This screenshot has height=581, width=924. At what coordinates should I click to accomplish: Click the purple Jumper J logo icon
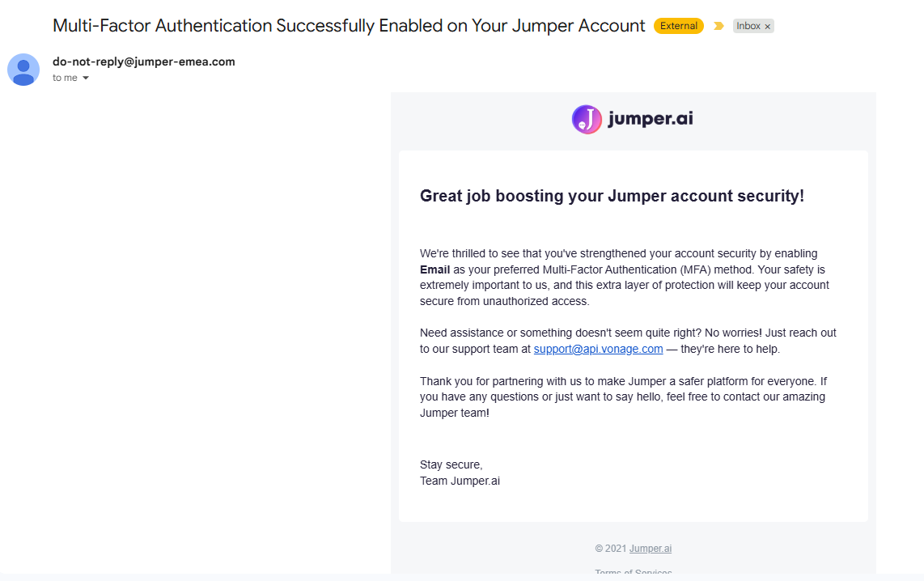(x=587, y=119)
